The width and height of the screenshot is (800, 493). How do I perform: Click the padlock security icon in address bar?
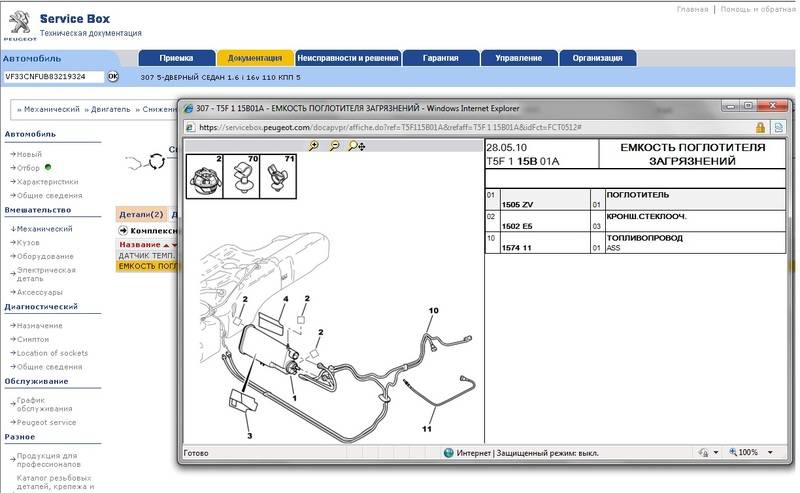[x=761, y=128]
